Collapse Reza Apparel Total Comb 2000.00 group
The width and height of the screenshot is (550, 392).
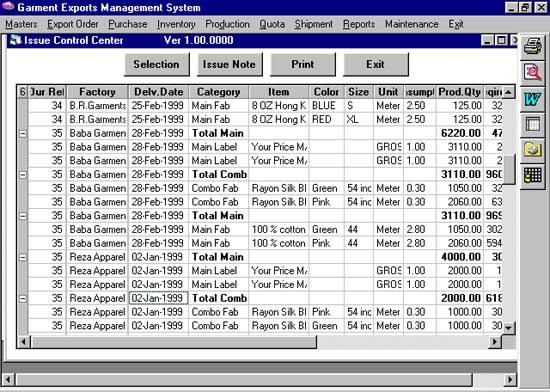coord(22,299)
